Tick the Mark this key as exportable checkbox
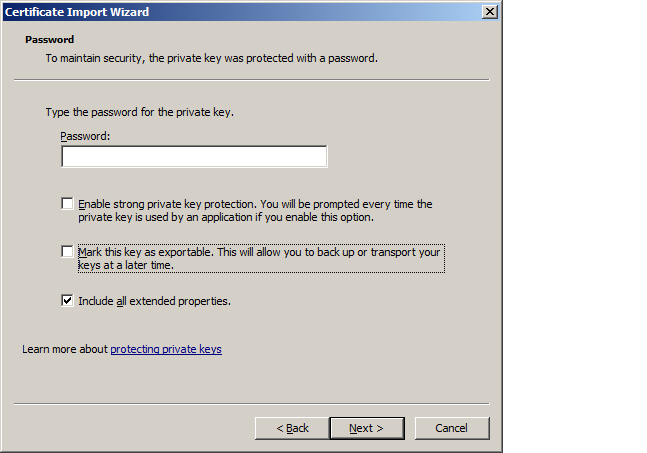 point(67,252)
